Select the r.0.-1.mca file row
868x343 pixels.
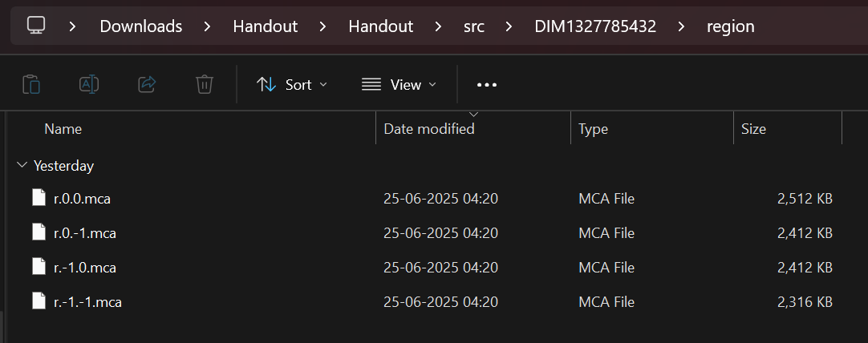[x=432, y=233]
